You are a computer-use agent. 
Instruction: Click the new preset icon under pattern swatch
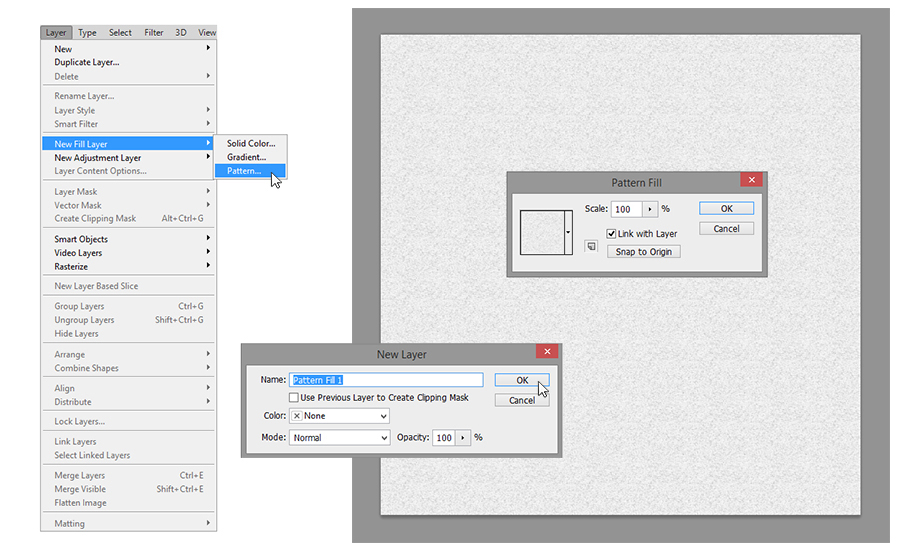click(592, 245)
